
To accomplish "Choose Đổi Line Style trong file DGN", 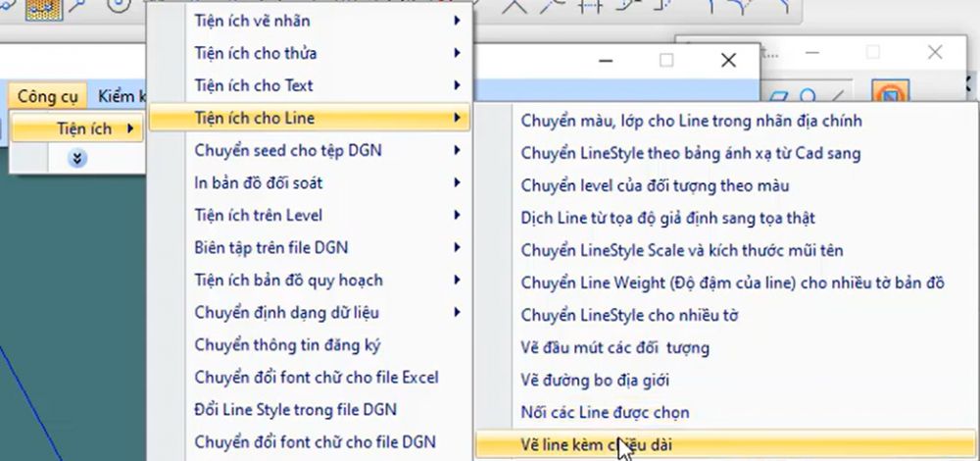I will pyautogui.click(x=310, y=410).
